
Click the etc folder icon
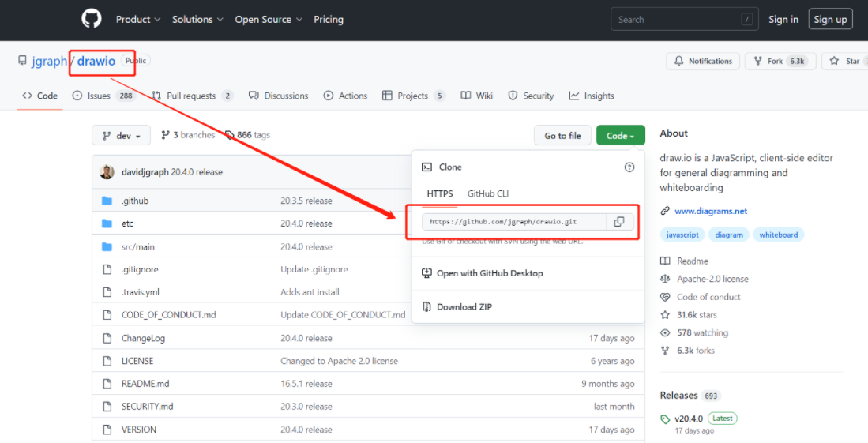pyautogui.click(x=107, y=223)
